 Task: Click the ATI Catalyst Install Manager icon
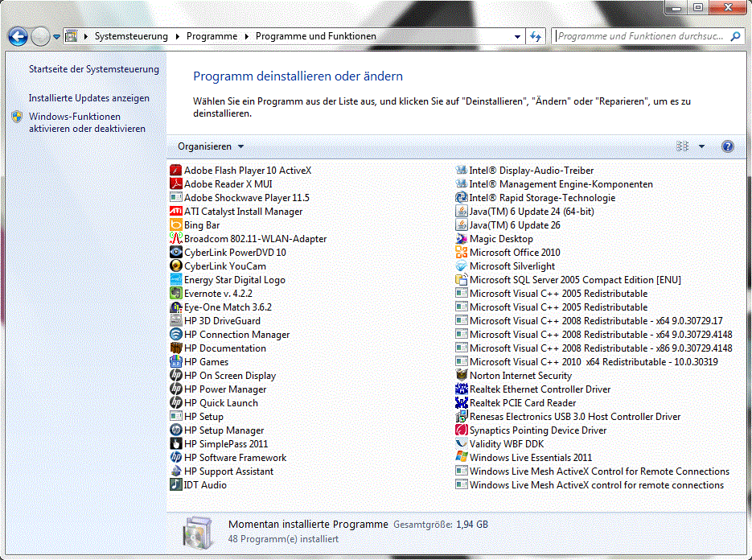click(x=176, y=211)
